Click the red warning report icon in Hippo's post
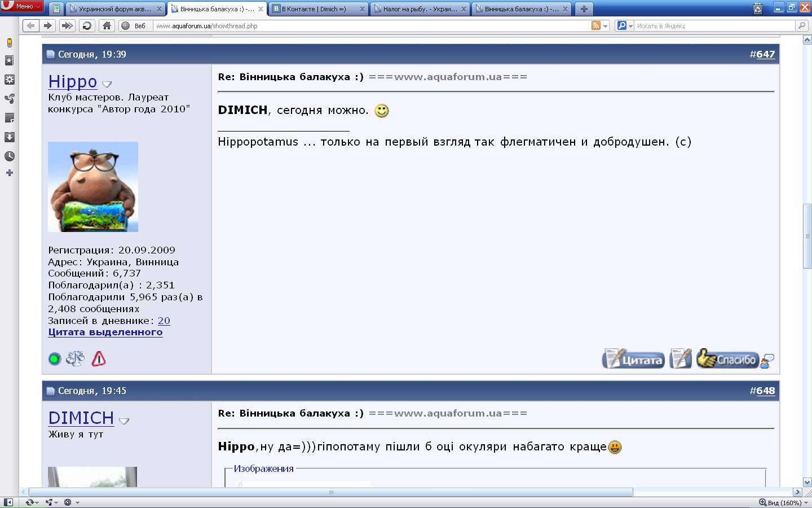Image resolution: width=812 pixels, height=508 pixels. click(x=99, y=358)
